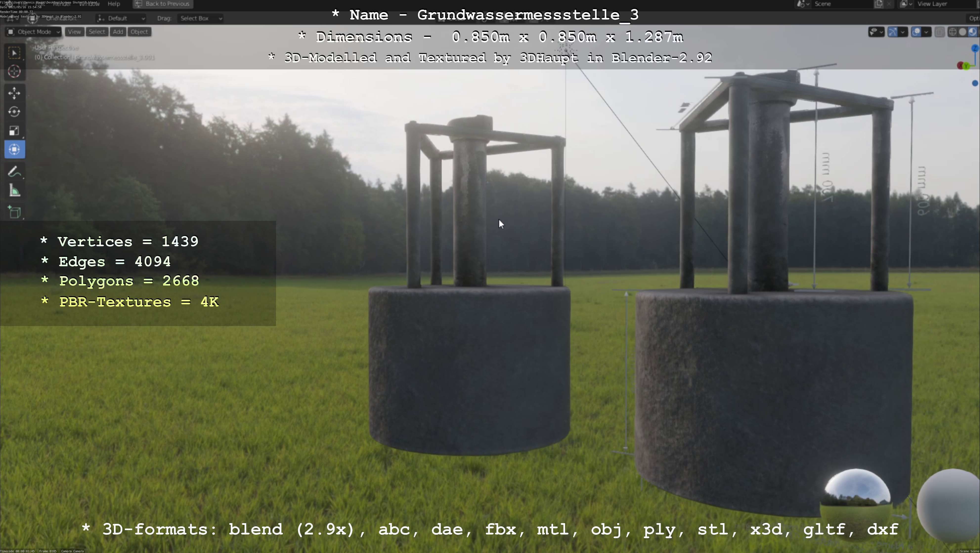
Task: Click the 3D-formats list text
Action: [x=490, y=530]
